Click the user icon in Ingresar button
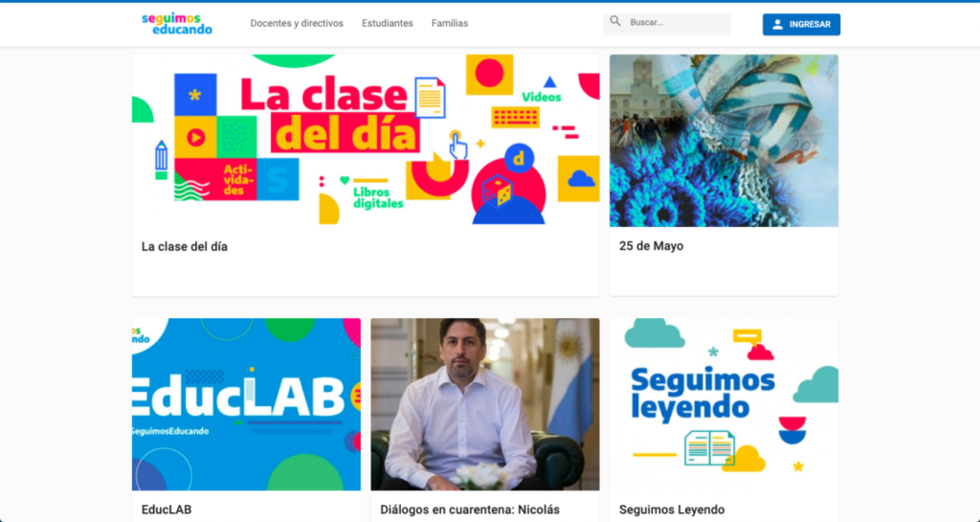Screen dimensions: 980x522 coord(777,24)
